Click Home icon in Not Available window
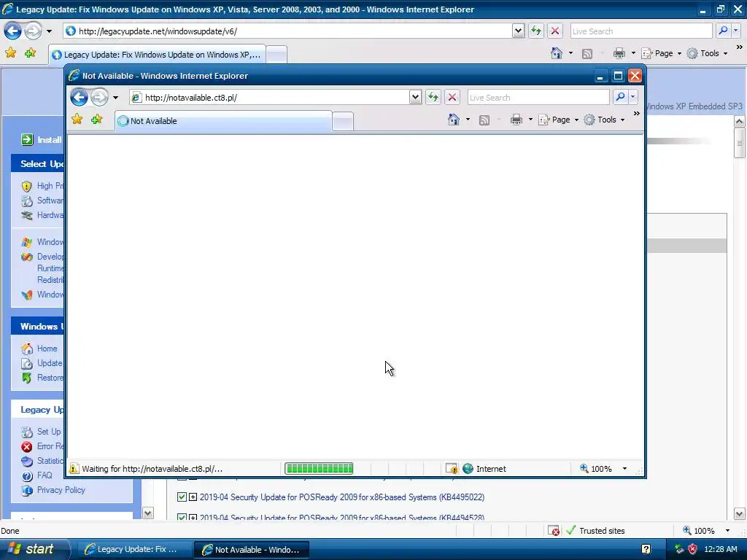The height and width of the screenshot is (560, 747). (454, 120)
